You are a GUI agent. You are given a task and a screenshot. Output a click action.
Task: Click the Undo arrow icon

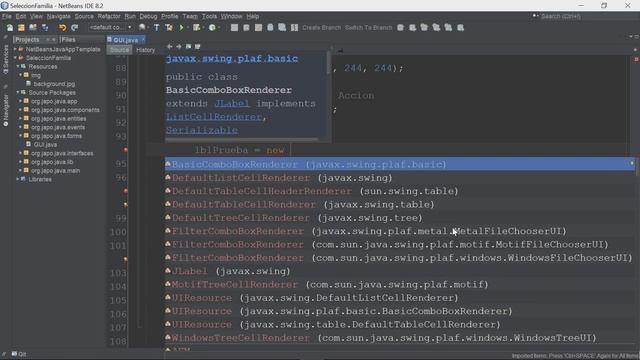coord(62,28)
